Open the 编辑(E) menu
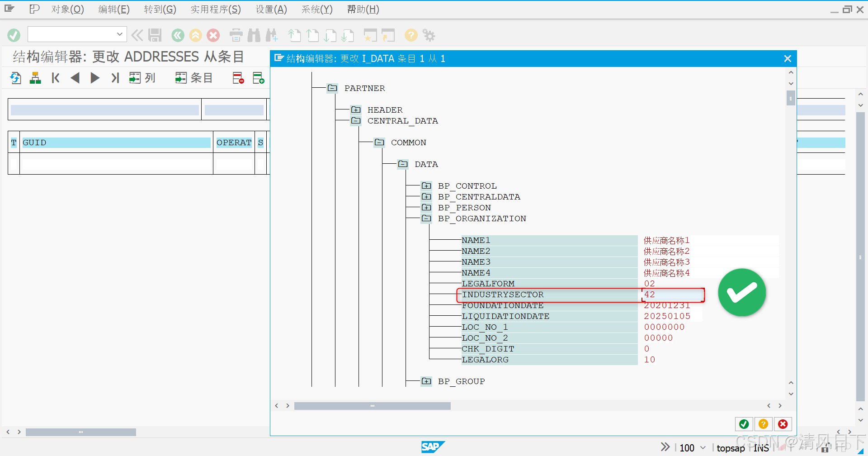Viewport: 868px width, 456px height. click(114, 9)
